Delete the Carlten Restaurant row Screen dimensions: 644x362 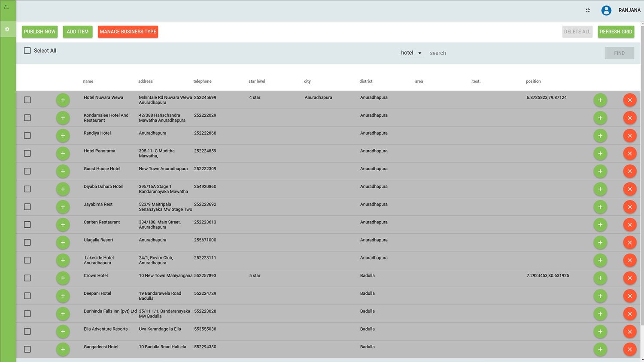tap(630, 225)
